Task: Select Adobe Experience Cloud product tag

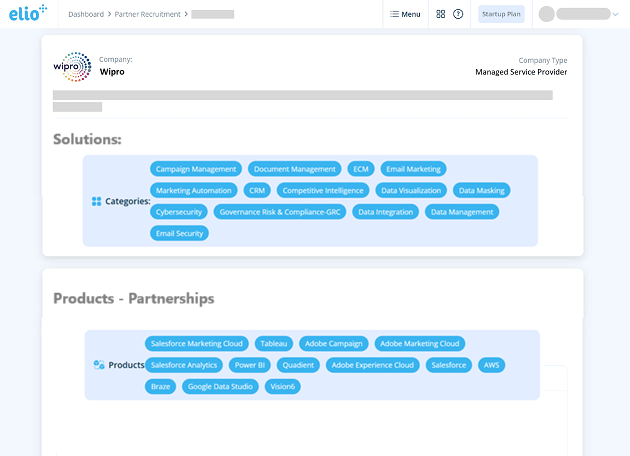Action: point(373,365)
